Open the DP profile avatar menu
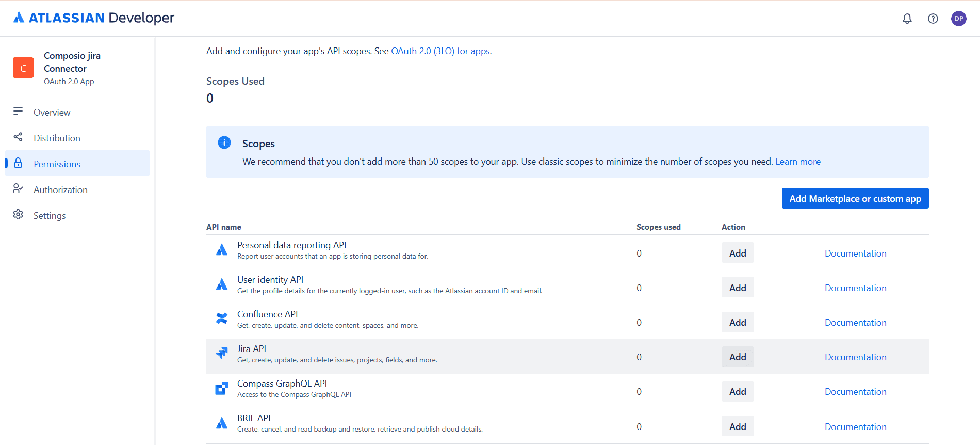 tap(959, 19)
